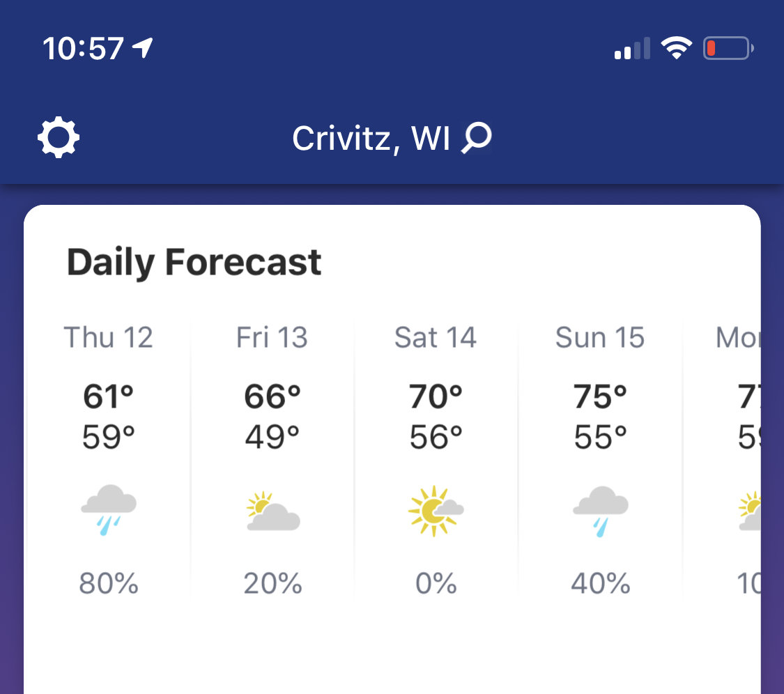
Task: Select the Fri 13 forecast column
Action: tap(272, 460)
